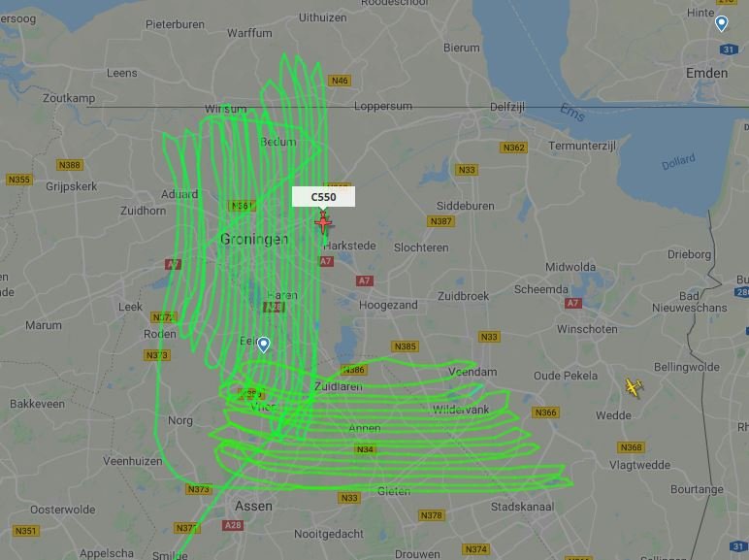Viewport: 749px width, 560px height.
Task: Click the Groningen city label
Action: [x=254, y=239]
